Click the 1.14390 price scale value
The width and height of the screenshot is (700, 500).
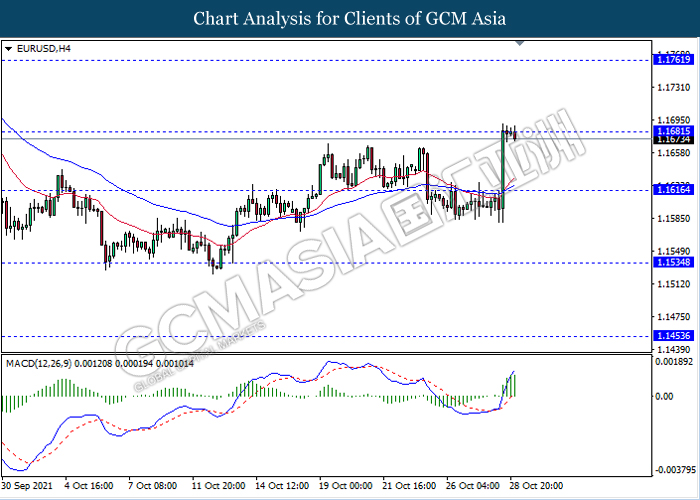point(673,349)
